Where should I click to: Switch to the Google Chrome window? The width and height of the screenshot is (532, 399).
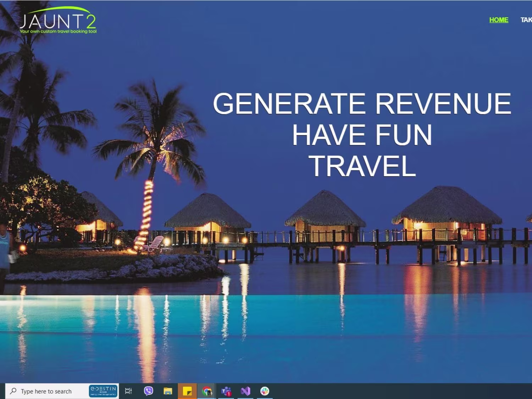(207, 391)
